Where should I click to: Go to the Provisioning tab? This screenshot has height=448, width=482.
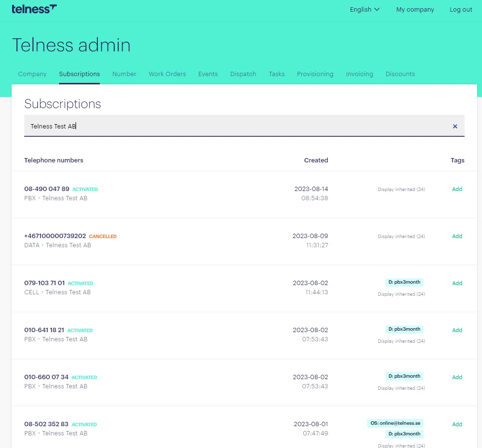(x=315, y=74)
